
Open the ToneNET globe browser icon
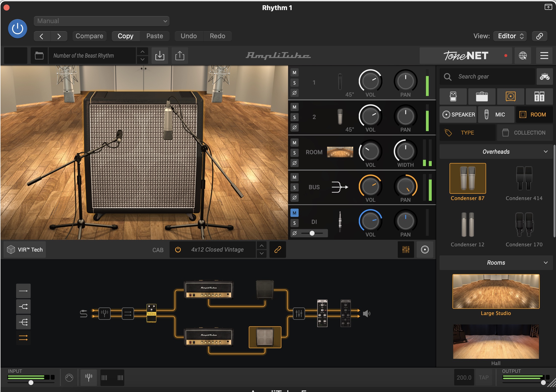point(523,55)
